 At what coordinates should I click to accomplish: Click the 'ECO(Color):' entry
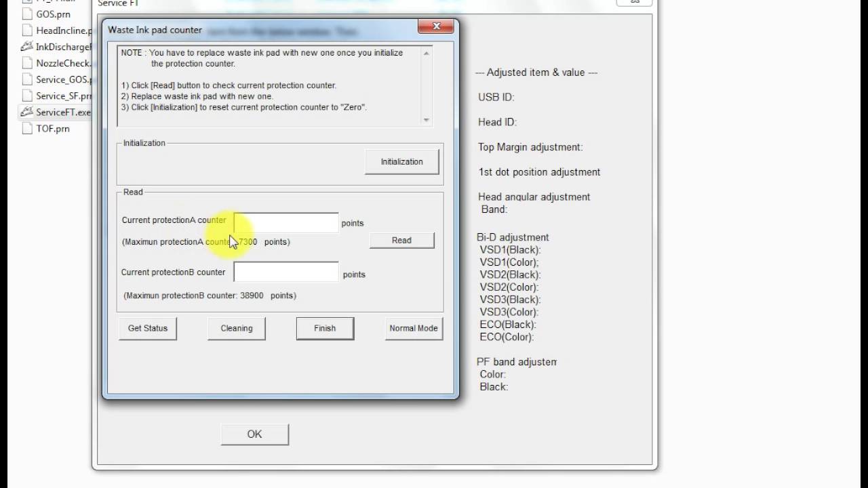(x=507, y=337)
